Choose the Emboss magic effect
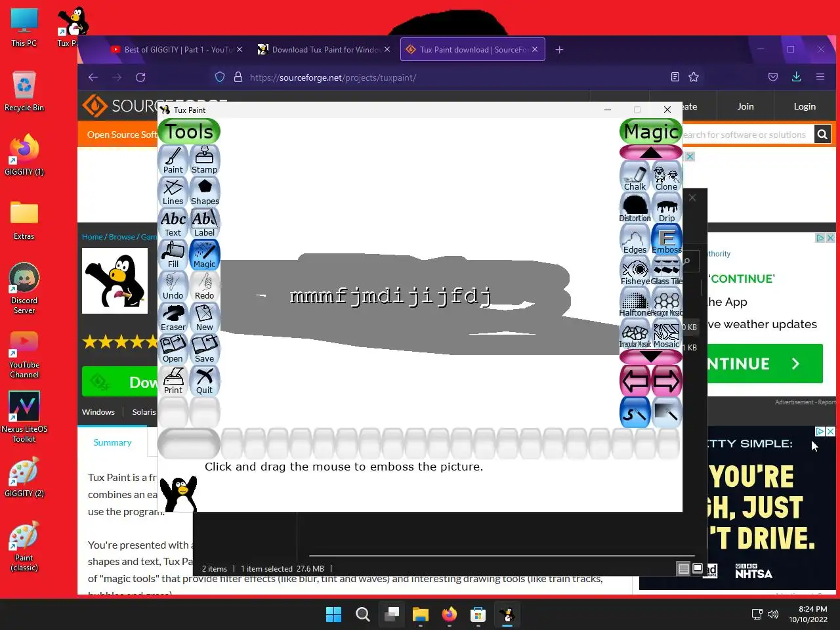Image resolution: width=840 pixels, height=630 pixels. coord(667,240)
